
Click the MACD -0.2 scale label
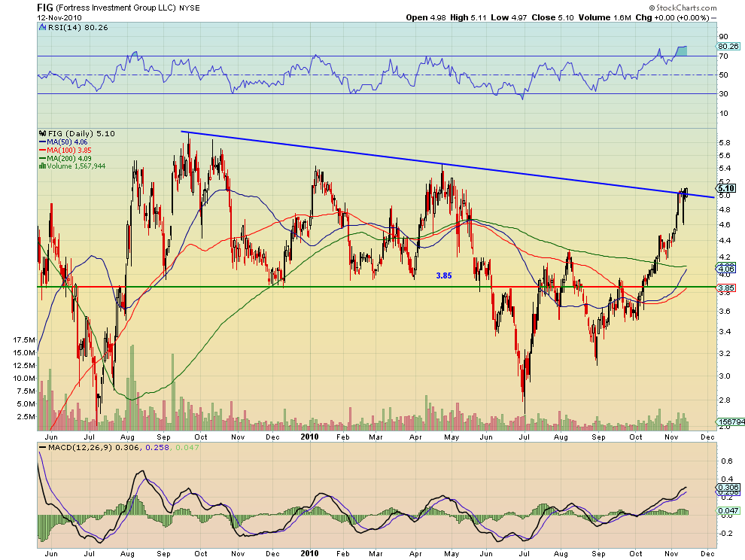click(x=725, y=534)
